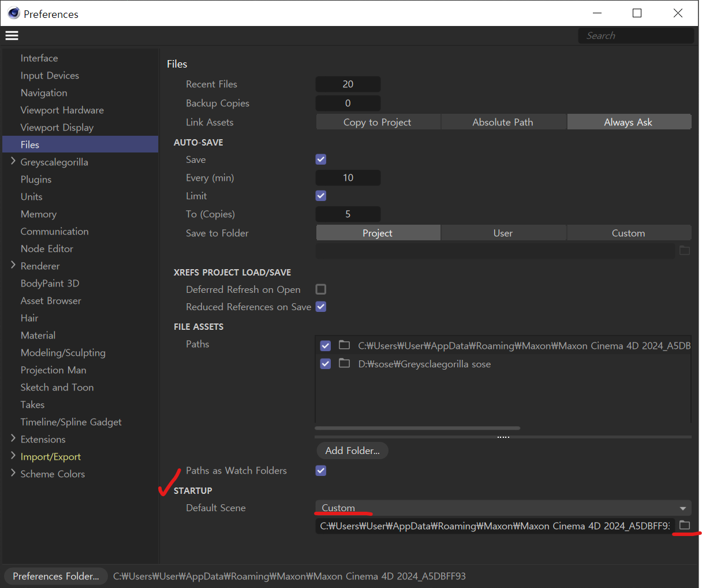Click the STARTUP section heading

[x=193, y=490]
